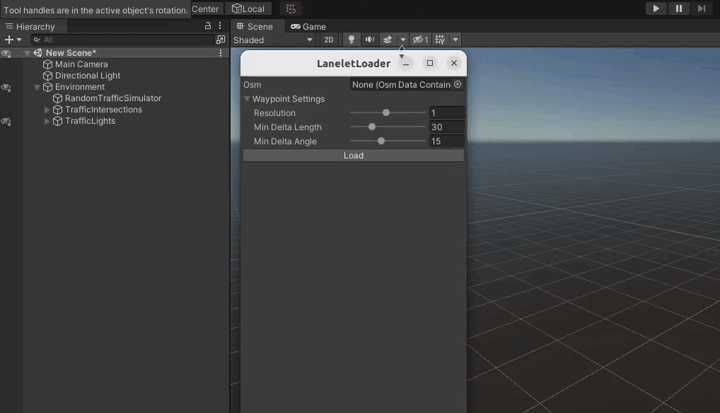Click the 2D view mode button
Image resolution: width=720 pixels, height=413 pixels.
coord(329,40)
